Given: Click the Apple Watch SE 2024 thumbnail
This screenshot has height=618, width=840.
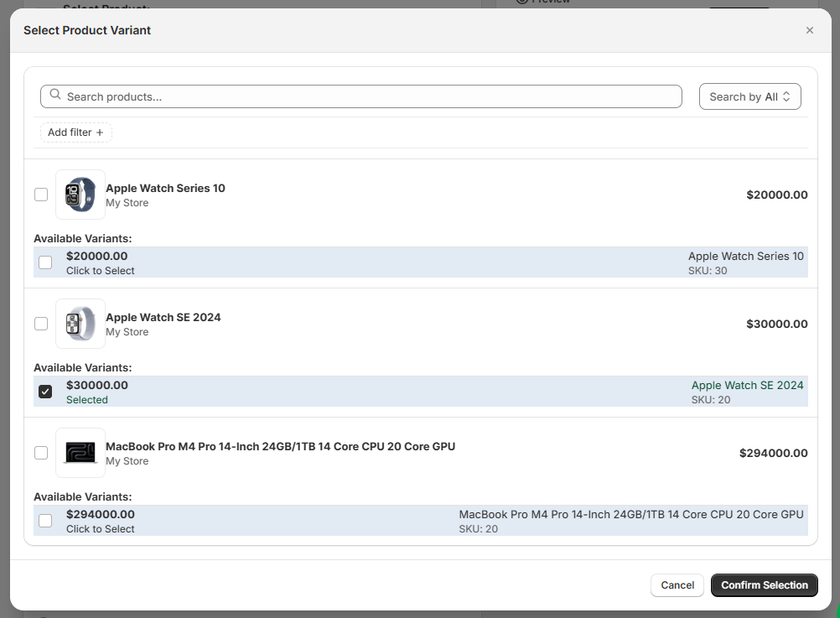Looking at the screenshot, I should tap(80, 324).
